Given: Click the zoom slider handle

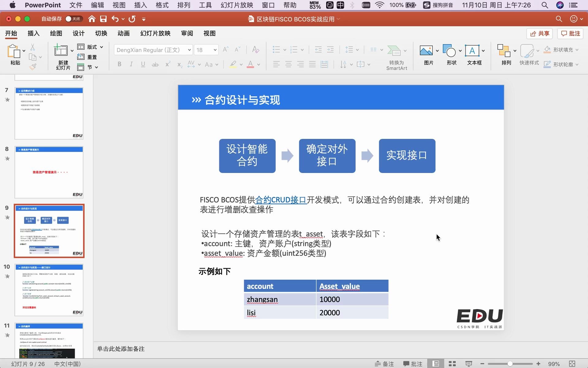Looking at the screenshot, I should [x=510, y=364].
